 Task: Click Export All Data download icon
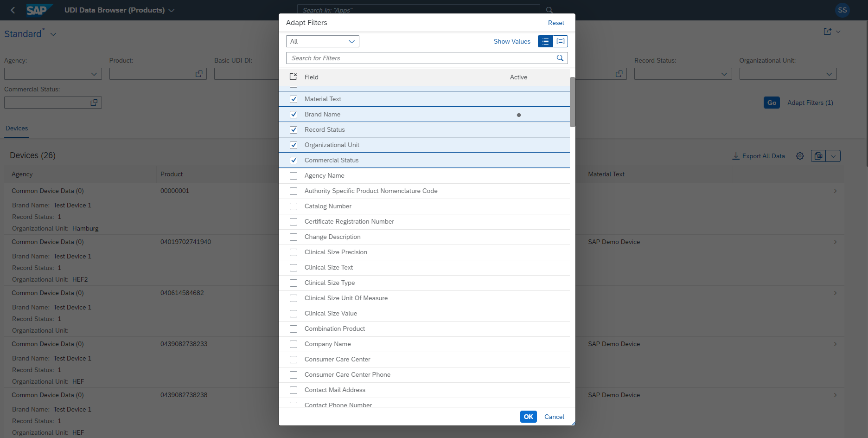point(736,156)
